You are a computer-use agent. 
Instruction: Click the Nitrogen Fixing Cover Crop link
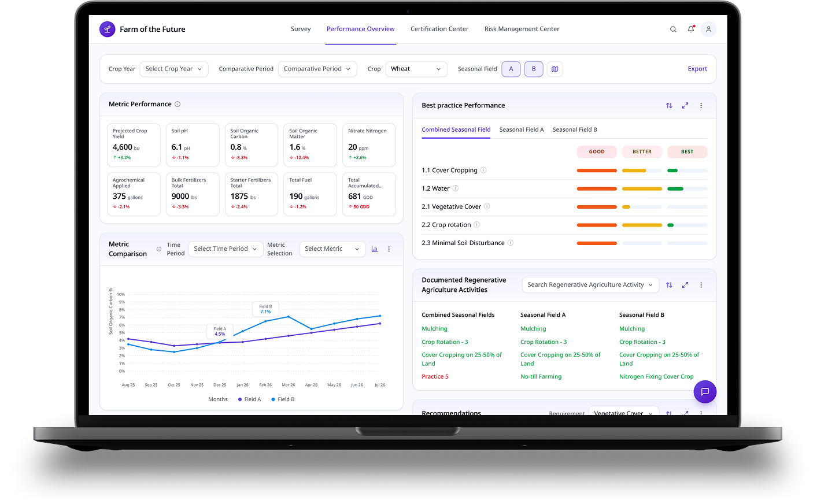(x=656, y=377)
